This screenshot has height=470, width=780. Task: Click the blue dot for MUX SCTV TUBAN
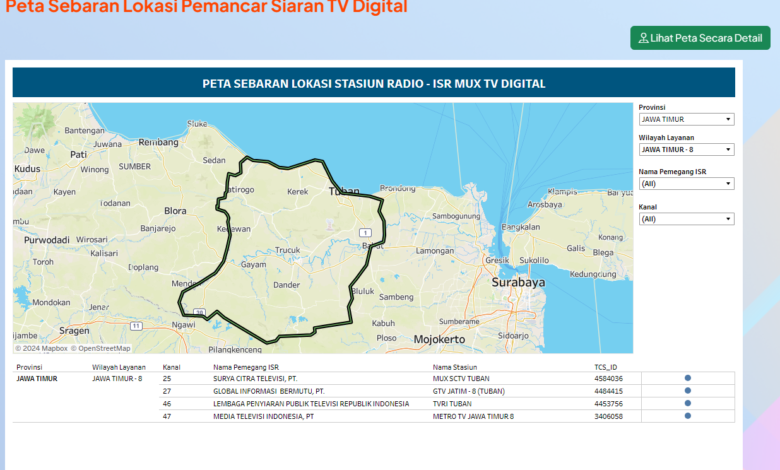coord(687,378)
